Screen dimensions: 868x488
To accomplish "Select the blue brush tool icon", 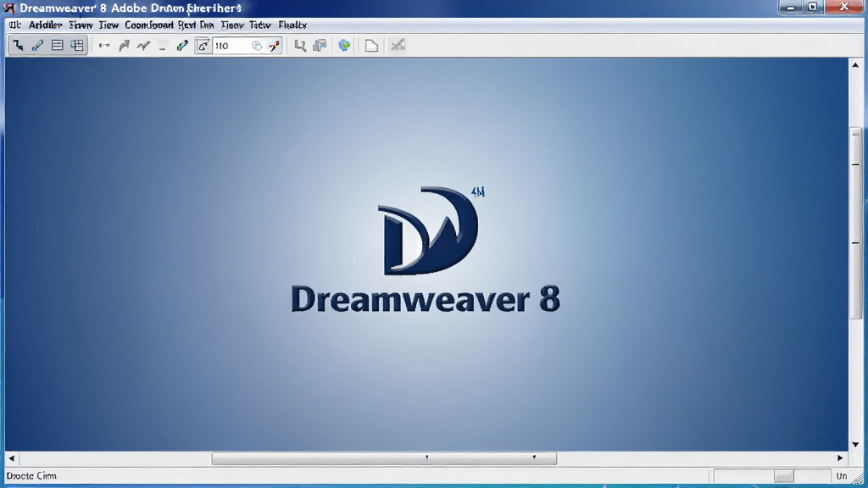I will coord(37,46).
